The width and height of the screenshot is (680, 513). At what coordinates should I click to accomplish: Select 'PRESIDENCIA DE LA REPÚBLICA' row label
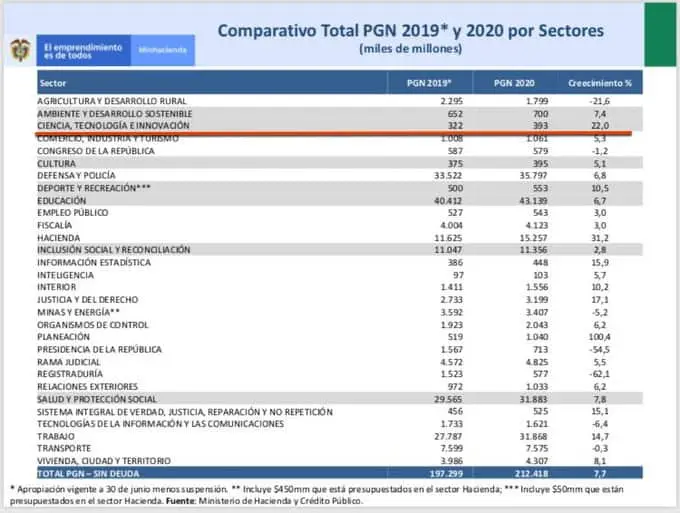click(99, 350)
